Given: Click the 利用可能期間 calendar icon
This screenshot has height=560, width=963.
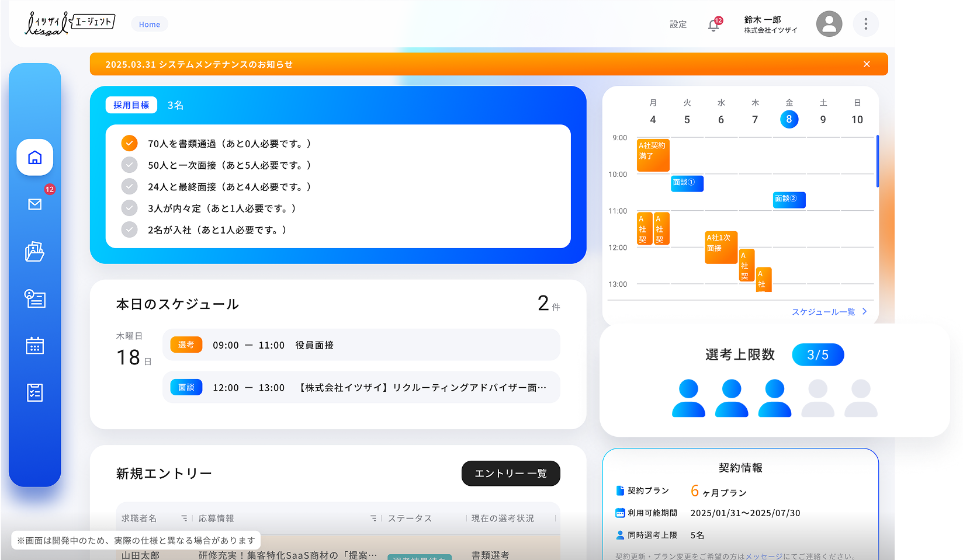Looking at the screenshot, I should tap(620, 513).
